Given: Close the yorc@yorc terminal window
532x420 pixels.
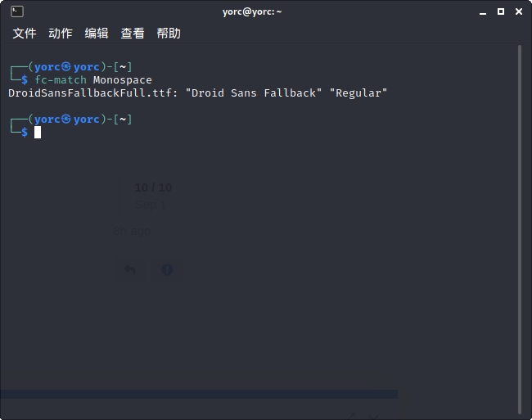Looking at the screenshot, I should click(519, 11).
